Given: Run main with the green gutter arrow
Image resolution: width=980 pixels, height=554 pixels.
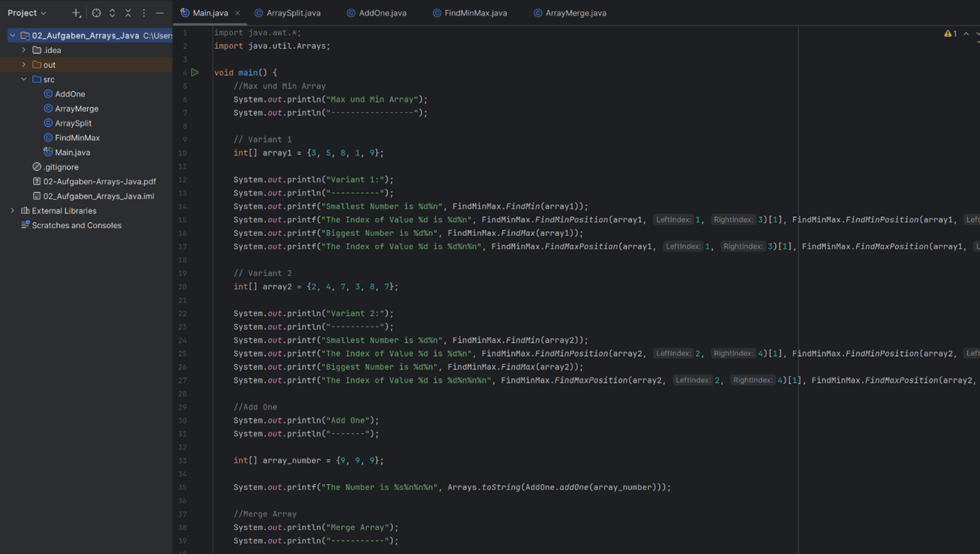Looking at the screenshot, I should pyautogui.click(x=194, y=72).
